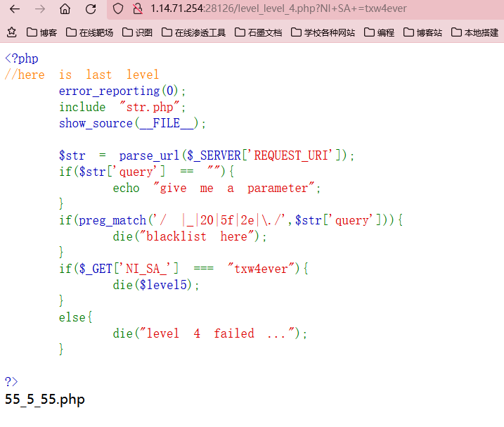Open the browser home page
Screen dimensions: 504x427
65,9
